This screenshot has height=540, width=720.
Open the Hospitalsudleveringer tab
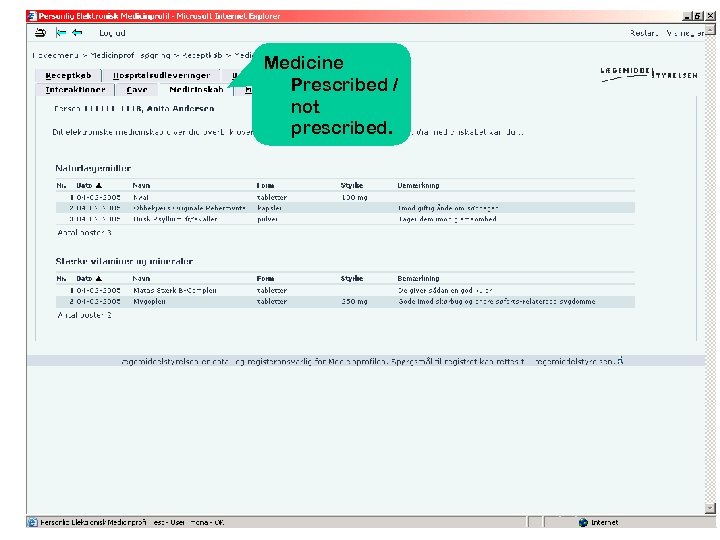[161, 76]
